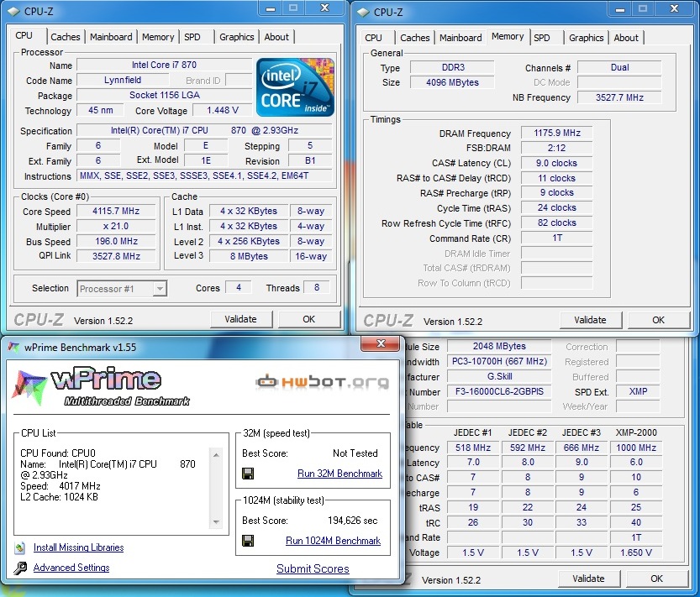Click the Intel Core i7 inside logo
The width and height of the screenshot is (700, 597).
click(x=295, y=87)
